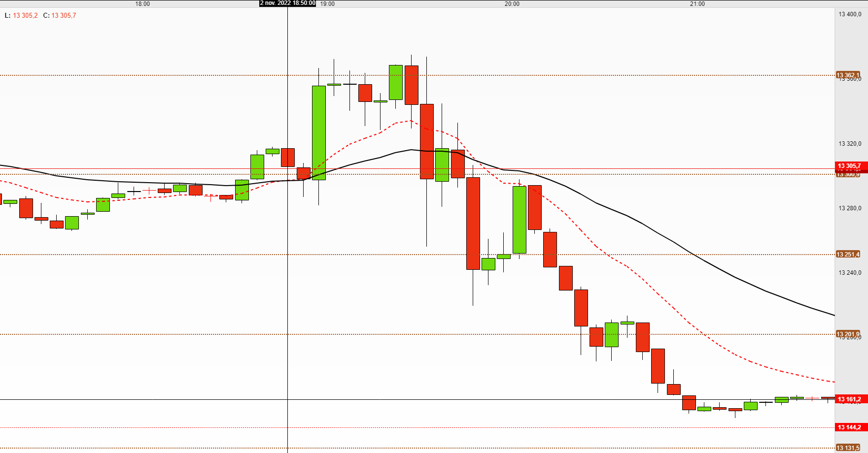Click the 21:00 time axis label
This screenshot has width=868, height=453.
pyautogui.click(x=697, y=4)
